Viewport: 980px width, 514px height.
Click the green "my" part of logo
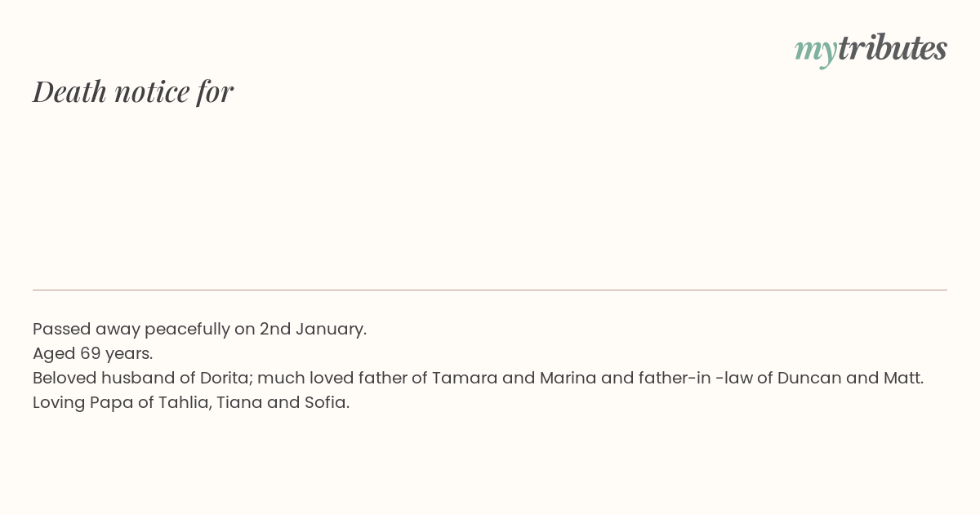pos(815,52)
